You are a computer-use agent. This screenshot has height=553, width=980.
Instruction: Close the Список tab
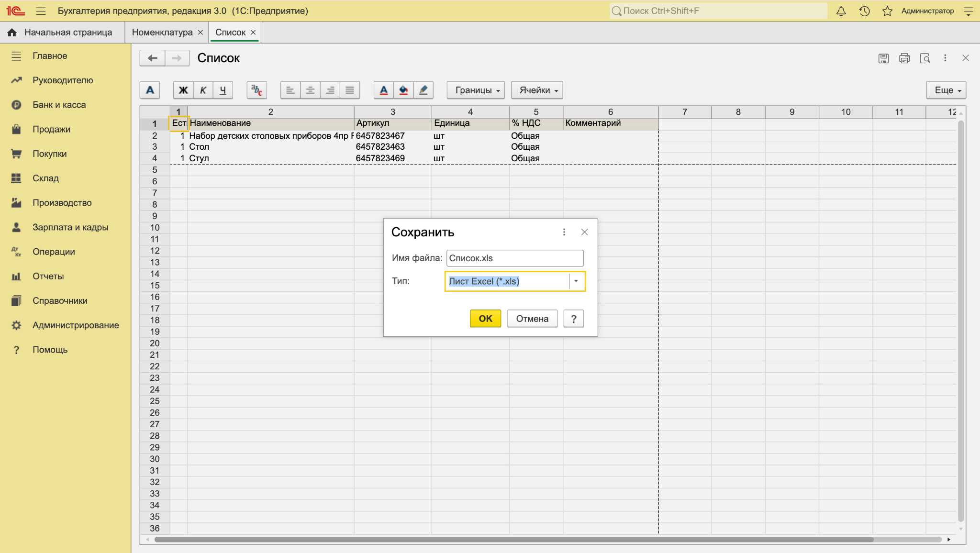pos(253,32)
